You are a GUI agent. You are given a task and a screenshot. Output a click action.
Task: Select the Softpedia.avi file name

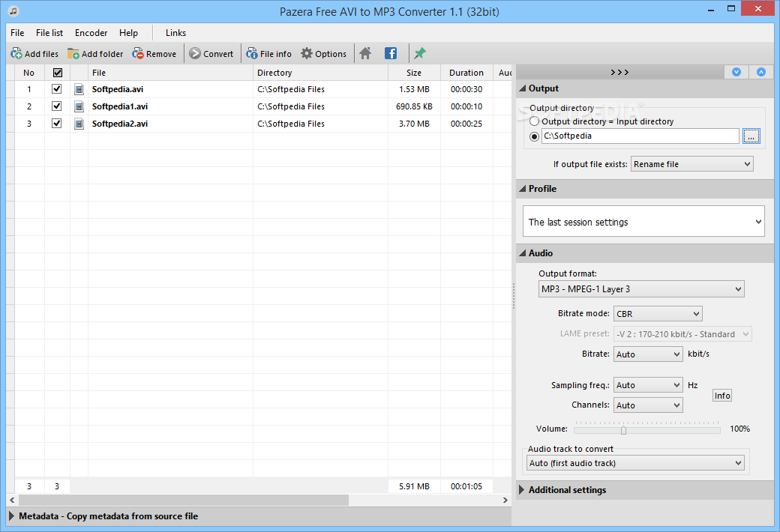tap(118, 89)
